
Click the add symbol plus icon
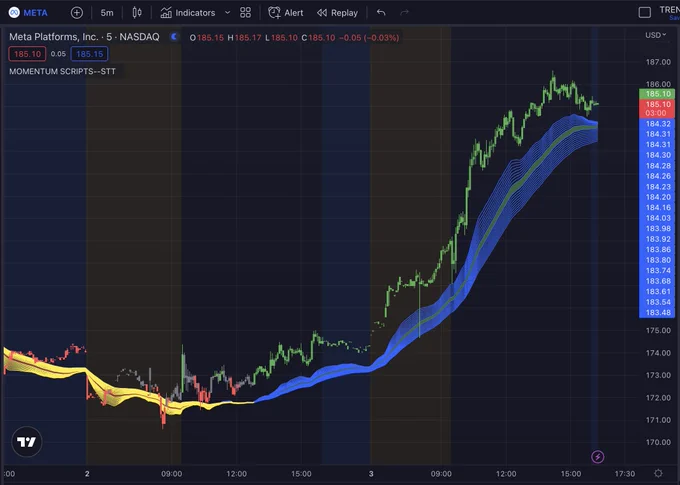point(77,13)
